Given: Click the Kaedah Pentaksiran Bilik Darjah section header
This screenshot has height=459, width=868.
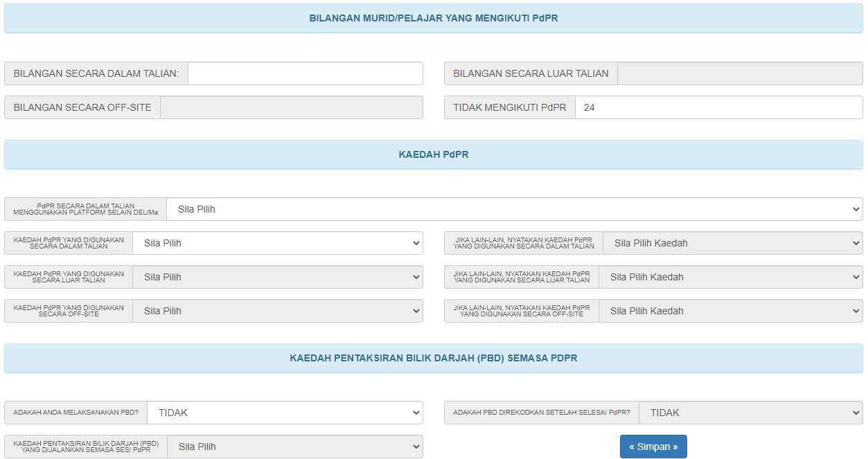Looking at the screenshot, I should click(x=434, y=359).
